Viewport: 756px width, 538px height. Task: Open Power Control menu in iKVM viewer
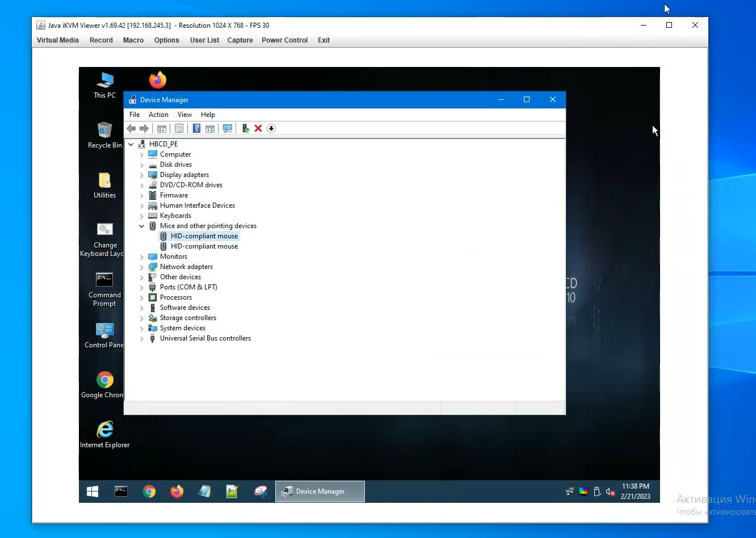coord(284,40)
